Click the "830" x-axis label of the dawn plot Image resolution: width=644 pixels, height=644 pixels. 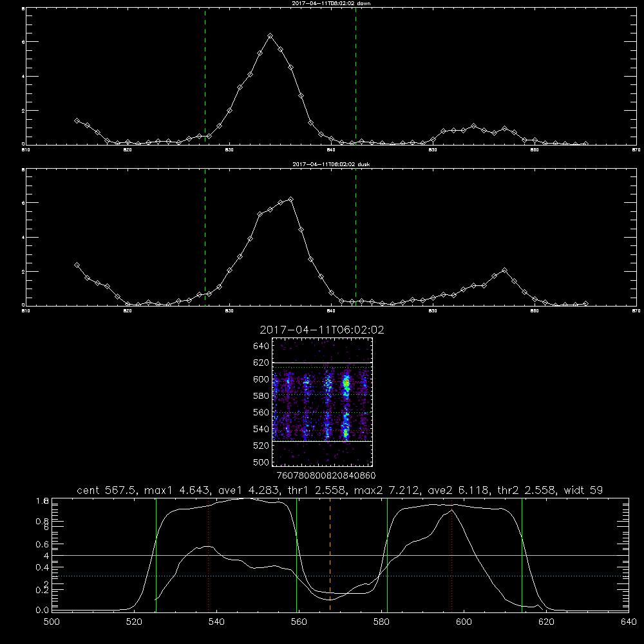(229, 150)
